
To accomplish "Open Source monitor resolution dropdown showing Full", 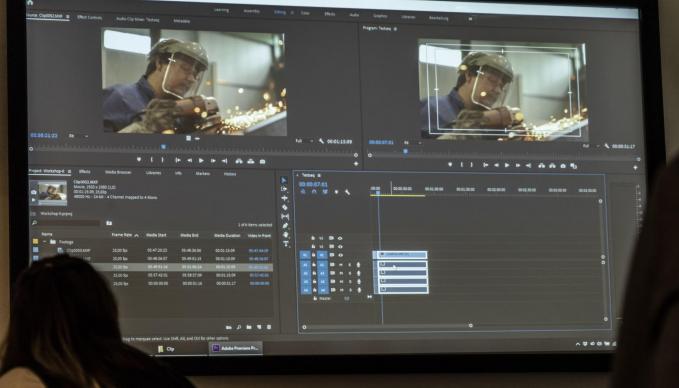I will click(x=304, y=141).
